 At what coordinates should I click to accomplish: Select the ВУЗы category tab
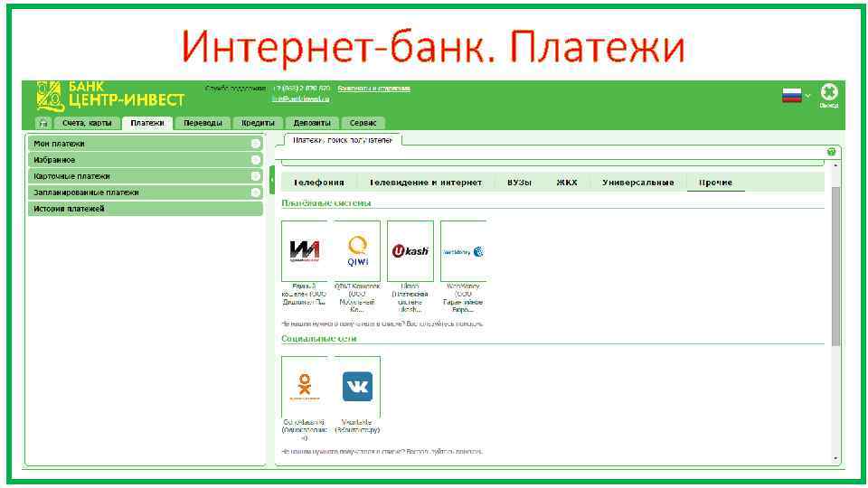click(x=519, y=183)
